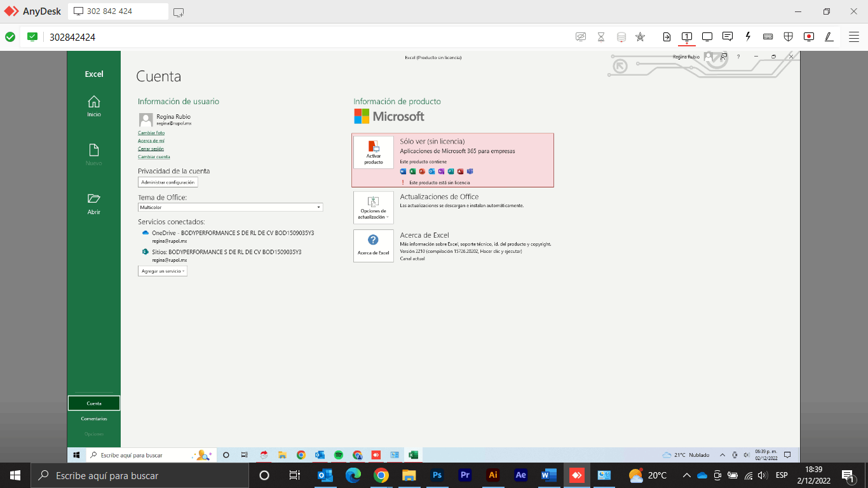Expand Opciones de actualización dropdown
Screen dimensions: 868x488
point(374,208)
